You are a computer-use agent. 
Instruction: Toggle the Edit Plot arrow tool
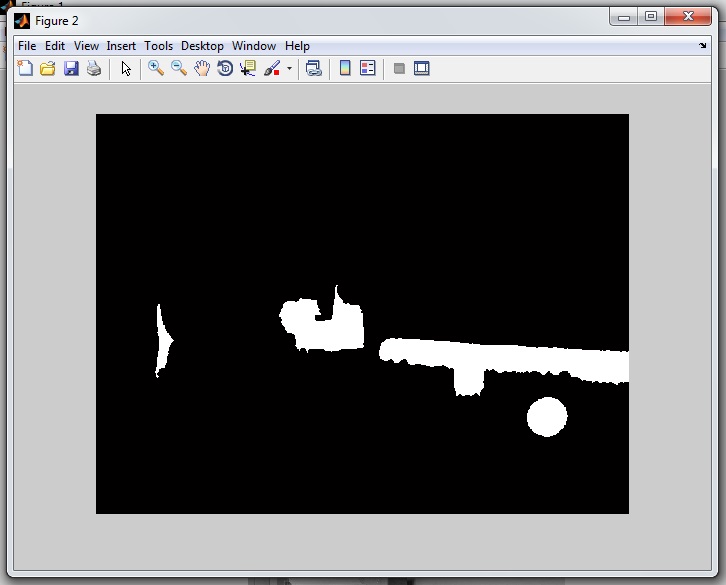(x=126, y=69)
